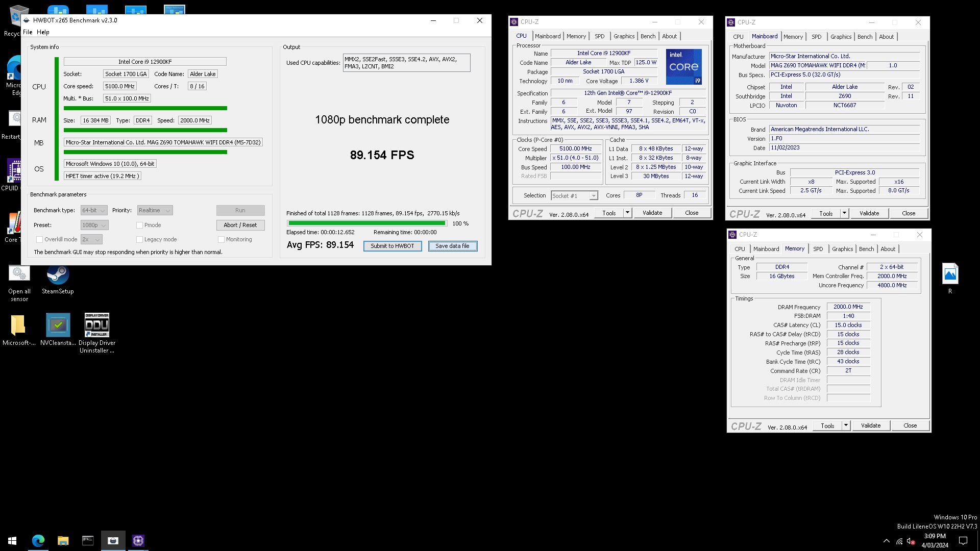Click the Save data file button
980x551 pixels.
pos(452,246)
